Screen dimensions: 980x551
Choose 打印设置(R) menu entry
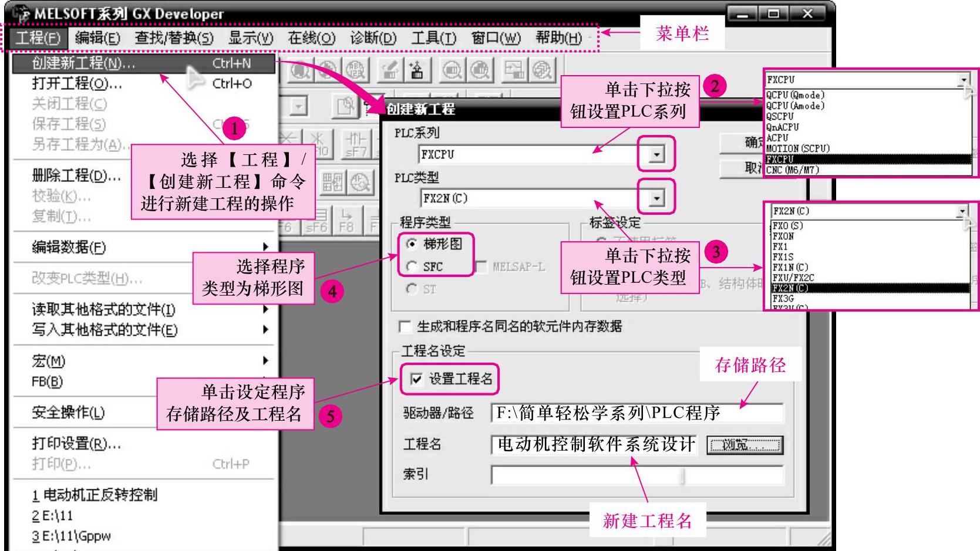(x=144, y=444)
